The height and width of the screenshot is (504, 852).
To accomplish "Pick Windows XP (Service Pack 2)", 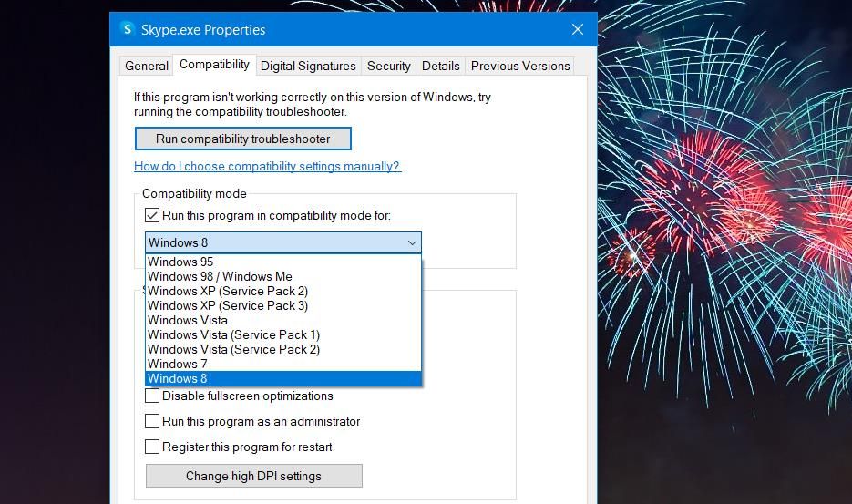I will tap(283, 291).
